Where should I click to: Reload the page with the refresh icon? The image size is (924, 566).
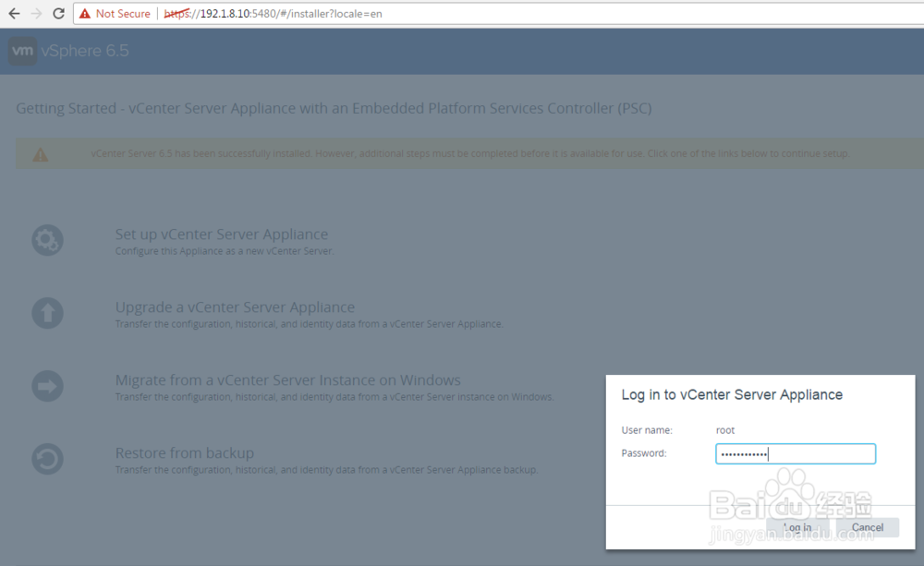click(x=58, y=14)
